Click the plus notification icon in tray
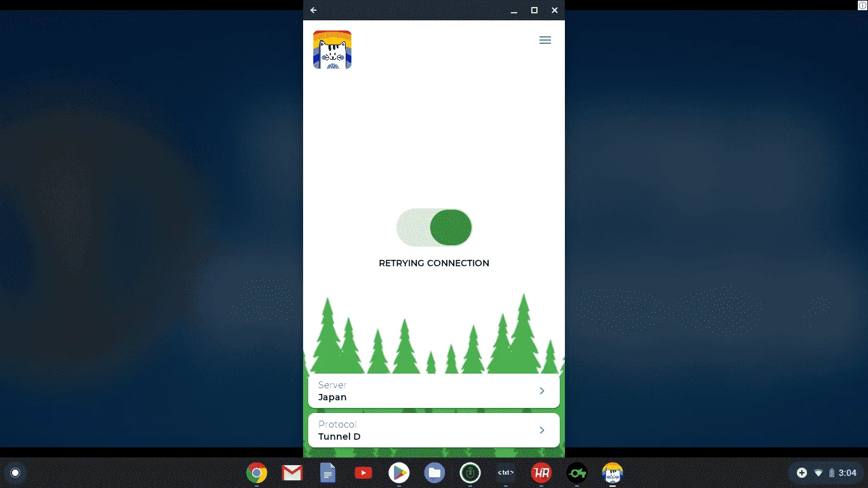This screenshot has height=488, width=868. [802, 473]
